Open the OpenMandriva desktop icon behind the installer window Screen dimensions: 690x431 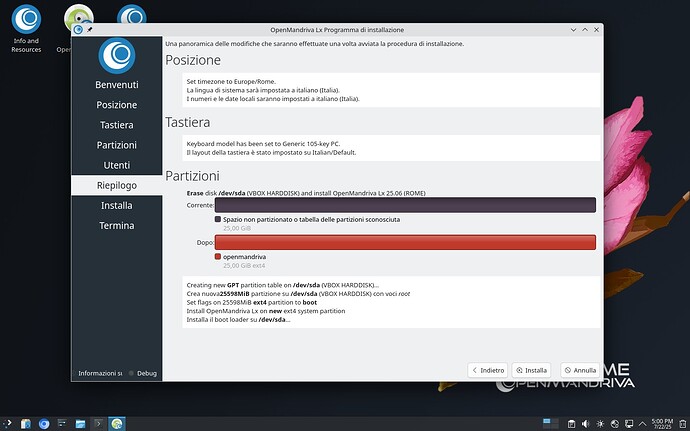click(78, 13)
